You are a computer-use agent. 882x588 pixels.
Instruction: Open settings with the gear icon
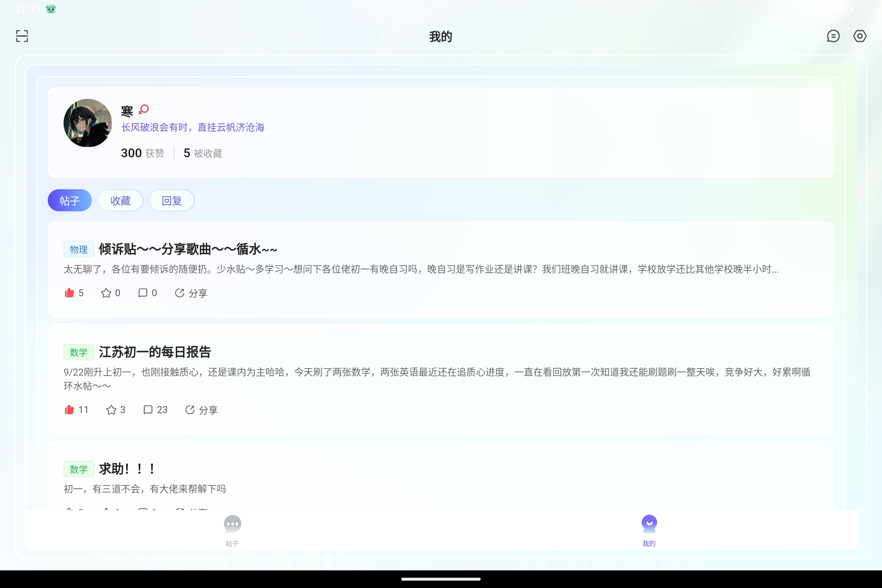[x=860, y=36]
